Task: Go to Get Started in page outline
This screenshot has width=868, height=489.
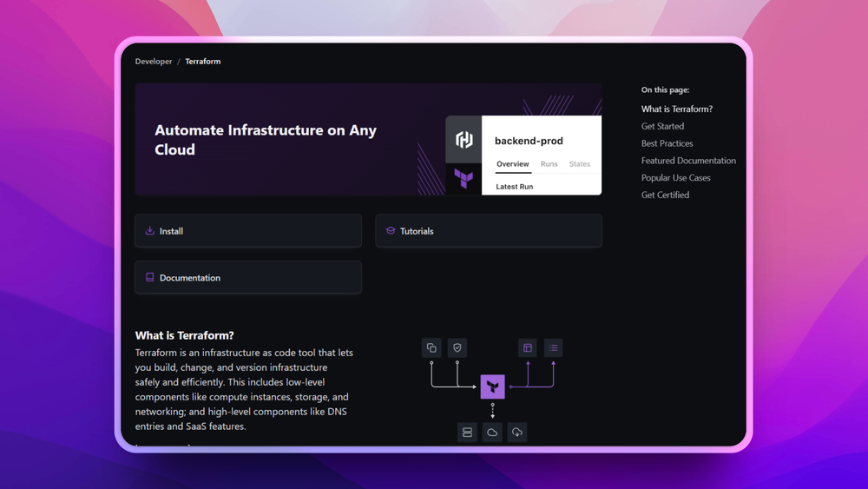Action: pos(662,126)
